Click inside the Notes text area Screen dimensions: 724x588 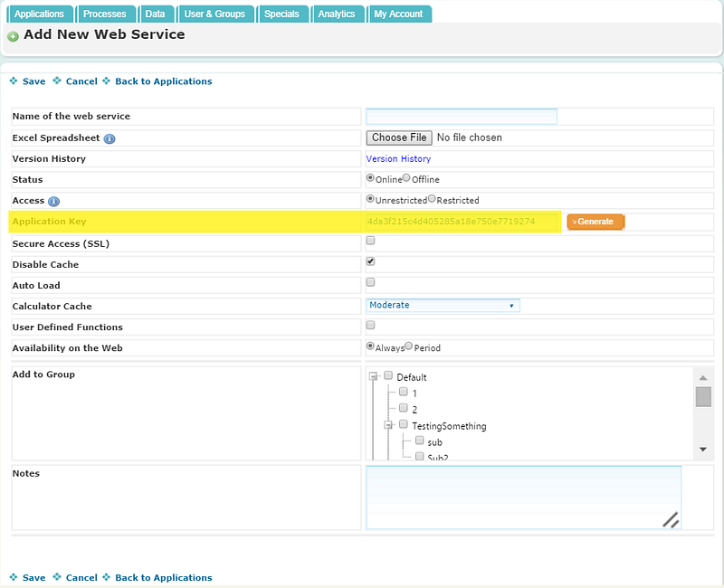[x=524, y=498]
